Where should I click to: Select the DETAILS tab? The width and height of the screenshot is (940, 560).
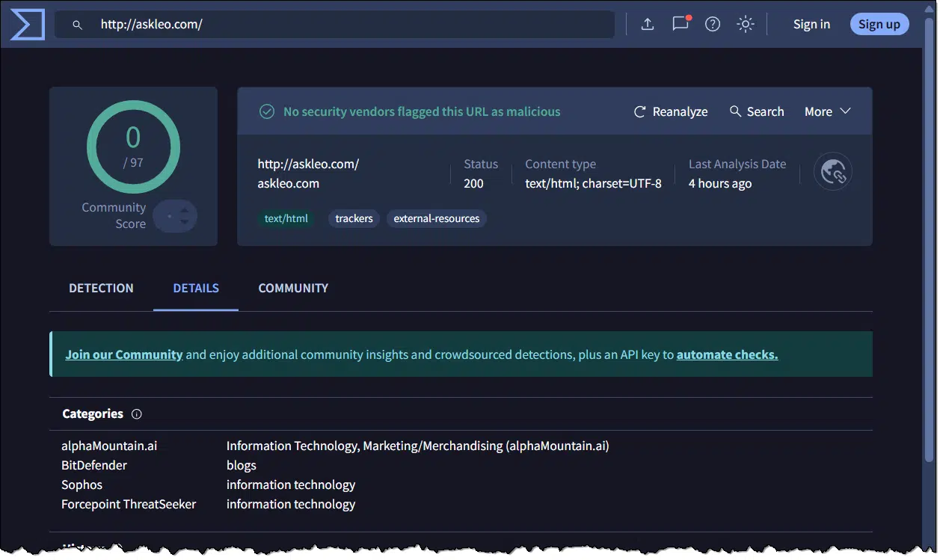pyautogui.click(x=196, y=288)
